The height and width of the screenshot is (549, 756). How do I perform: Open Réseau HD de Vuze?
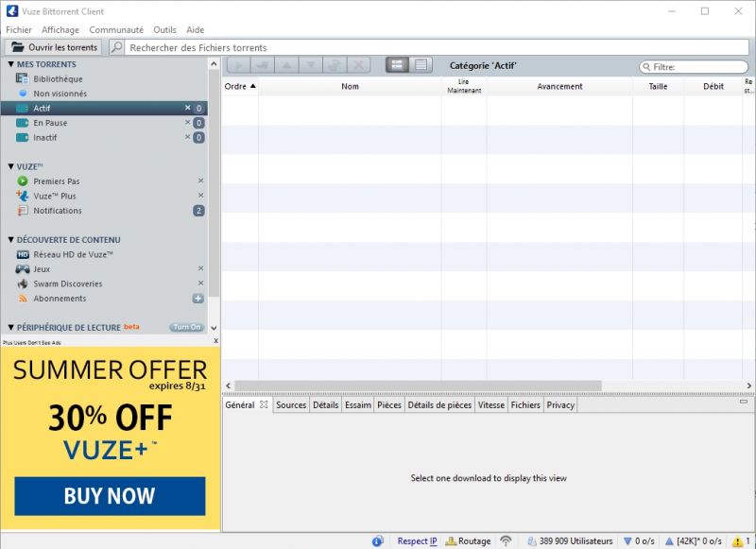74,254
